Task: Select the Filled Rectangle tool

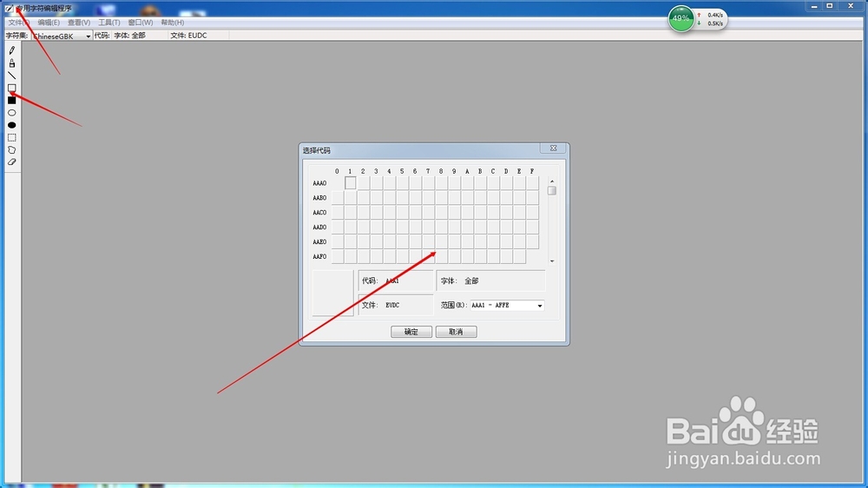Action: pyautogui.click(x=11, y=100)
